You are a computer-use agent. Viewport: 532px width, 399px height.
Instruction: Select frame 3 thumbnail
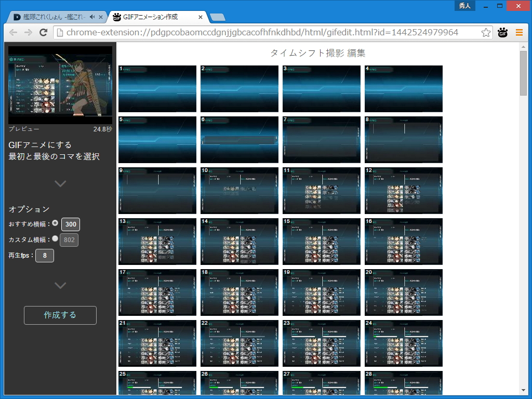click(322, 88)
